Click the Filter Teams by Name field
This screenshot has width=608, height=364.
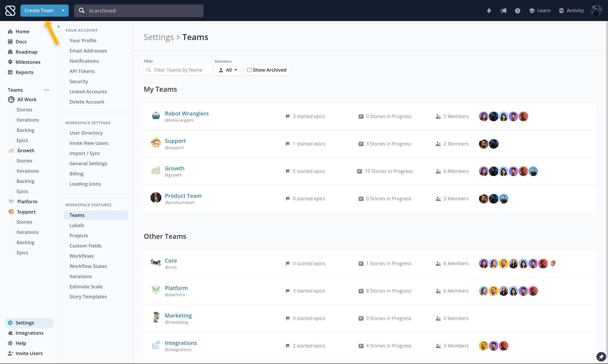(x=178, y=70)
